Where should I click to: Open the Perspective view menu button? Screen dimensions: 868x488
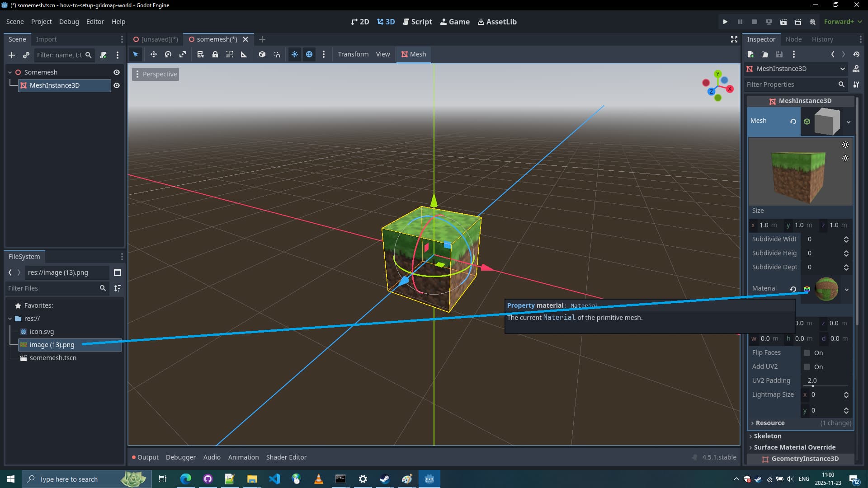click(x=156, y=74)
